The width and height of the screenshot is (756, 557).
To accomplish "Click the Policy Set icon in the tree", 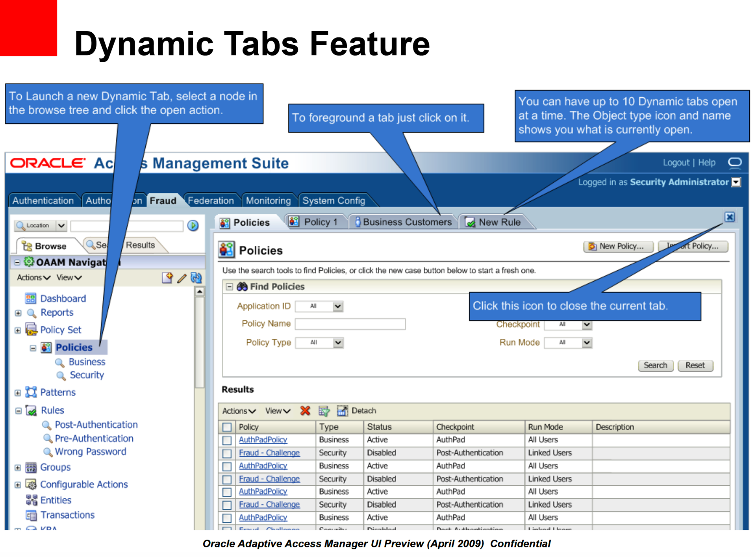I will (x=31, y=329).
